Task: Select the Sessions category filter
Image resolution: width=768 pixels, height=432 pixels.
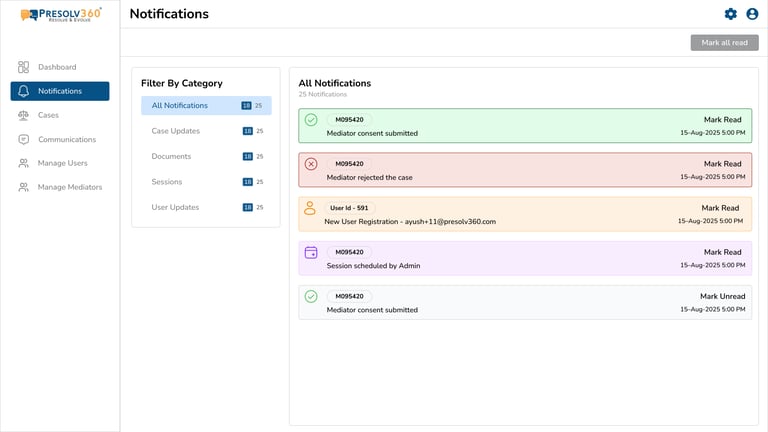Action: [x=168, y=182]
